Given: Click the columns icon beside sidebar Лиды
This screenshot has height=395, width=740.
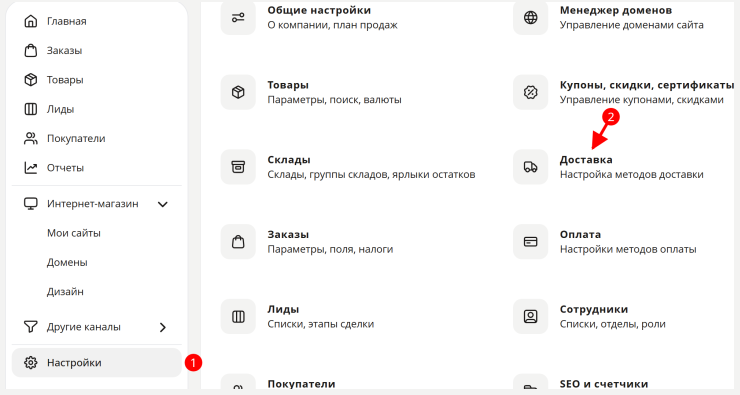Looking at the screenshot, I should point(31,109).
